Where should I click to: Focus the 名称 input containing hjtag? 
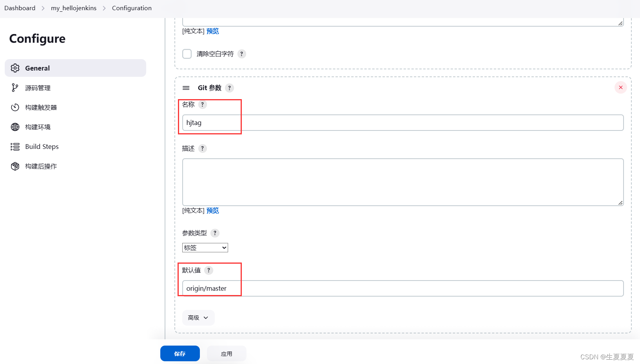click(x=403, y=123)
